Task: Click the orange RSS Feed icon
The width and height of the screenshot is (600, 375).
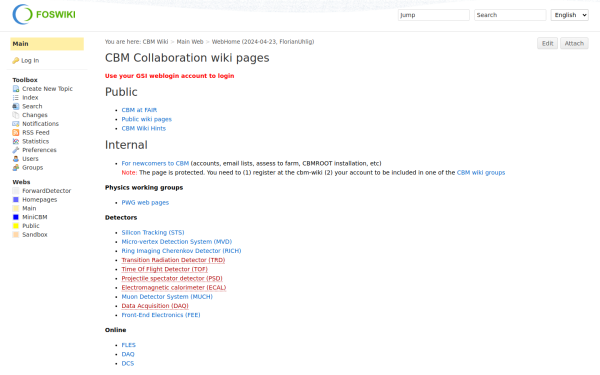Action: (16, 133)
